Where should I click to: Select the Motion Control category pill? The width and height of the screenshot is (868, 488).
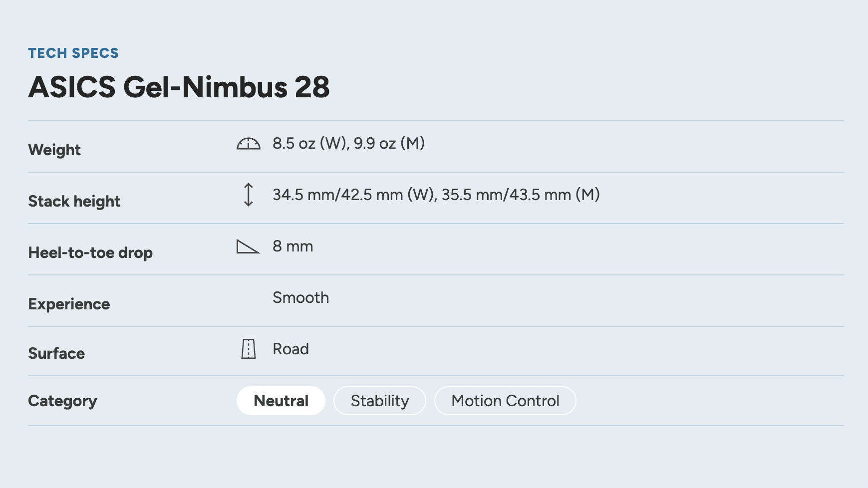pos(505,401)
